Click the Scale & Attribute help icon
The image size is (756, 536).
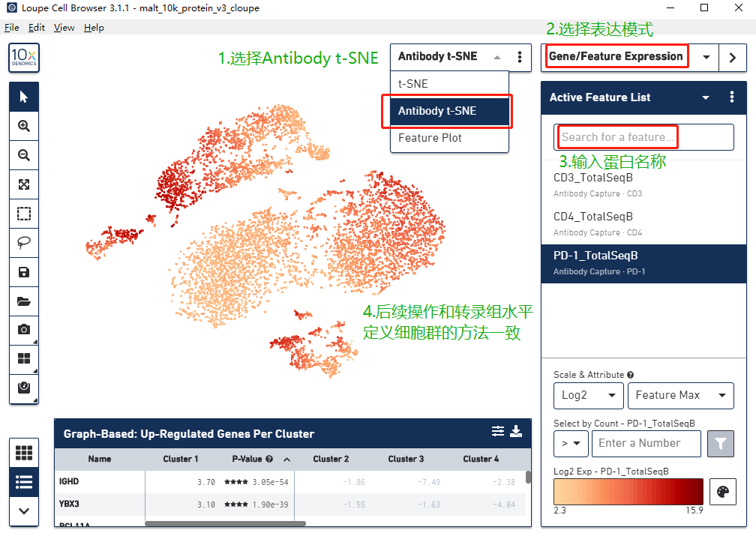pos(630,375)
